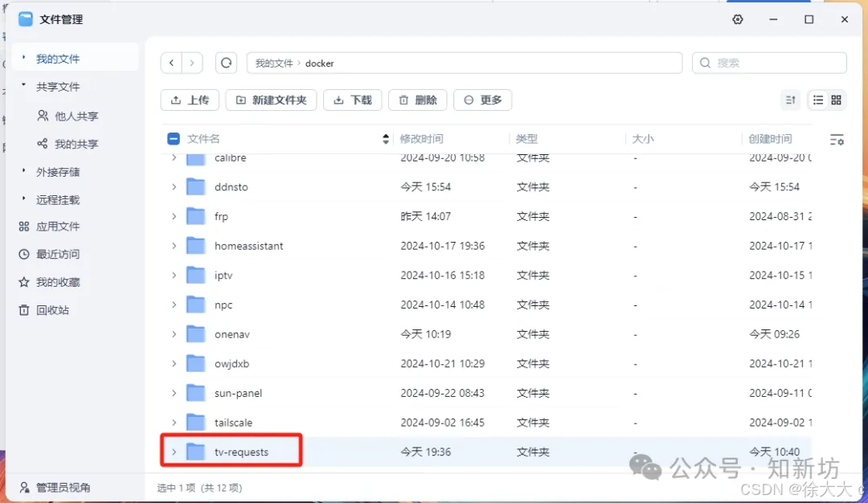Select the tailscale folder name
Viewport: 868px width, 503px height.
233,422
